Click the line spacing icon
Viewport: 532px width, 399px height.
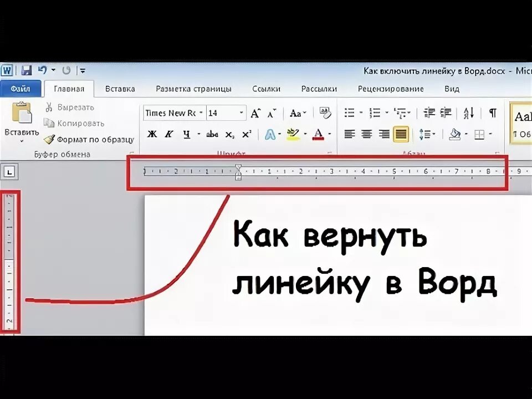point(424,134)
